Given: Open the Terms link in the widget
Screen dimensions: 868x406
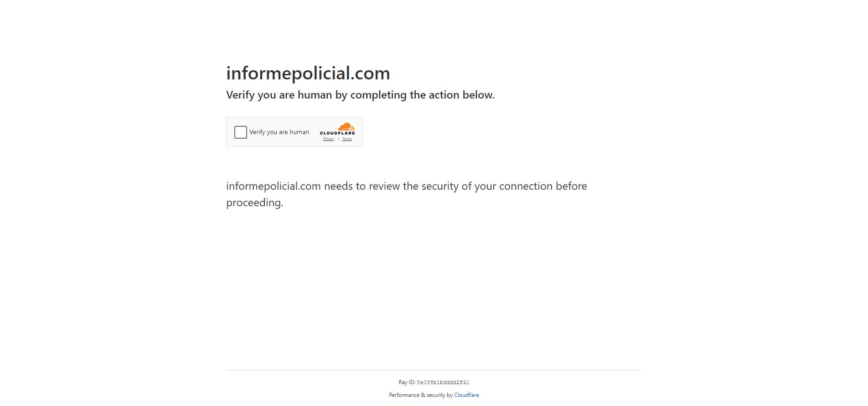Looking at the screenshot, I should [347, 139].
